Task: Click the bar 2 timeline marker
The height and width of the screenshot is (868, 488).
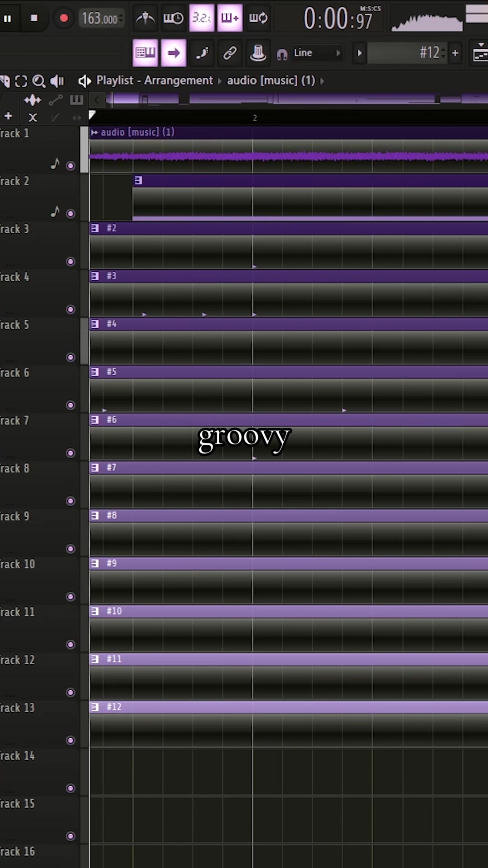Action: pos(255,118)
